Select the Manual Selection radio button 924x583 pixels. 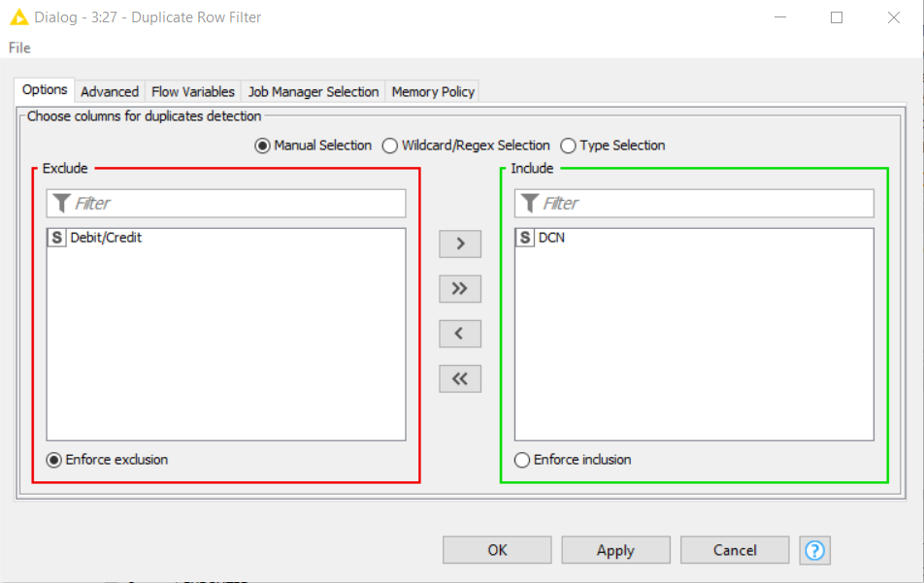262,146
